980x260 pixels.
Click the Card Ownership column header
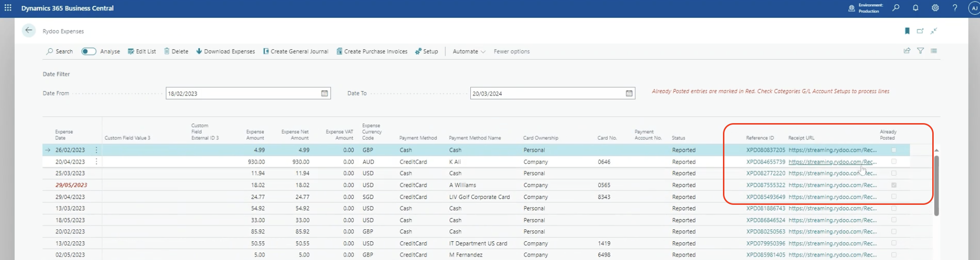(541, 138)
